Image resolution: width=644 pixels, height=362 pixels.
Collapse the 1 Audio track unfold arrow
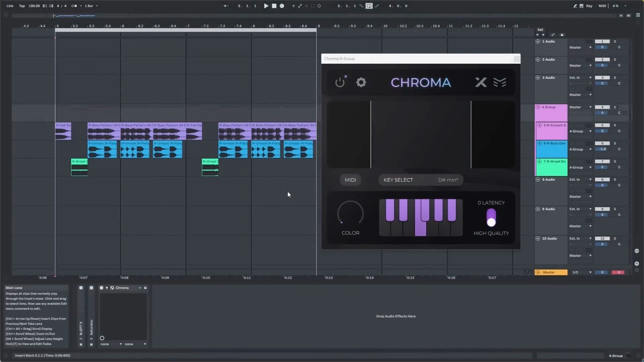point(538,42)
